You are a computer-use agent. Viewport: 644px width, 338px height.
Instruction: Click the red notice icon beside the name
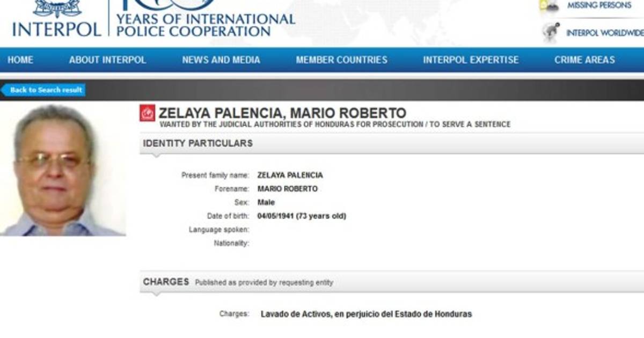[x=148, y=113]
